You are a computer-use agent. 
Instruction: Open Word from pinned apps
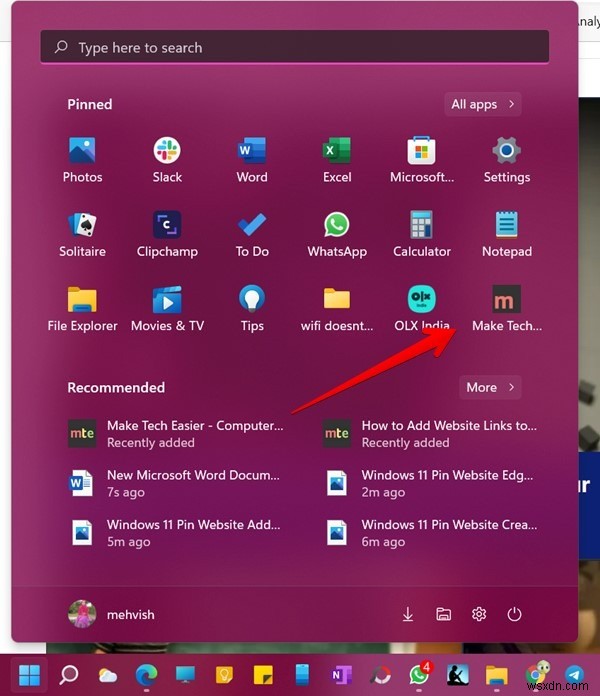coord(252,160)
